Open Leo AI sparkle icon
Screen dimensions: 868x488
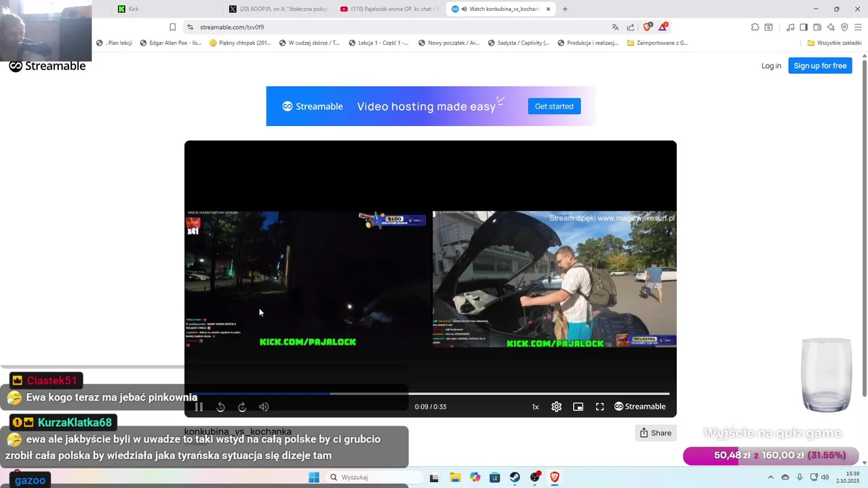click(831, 27)
